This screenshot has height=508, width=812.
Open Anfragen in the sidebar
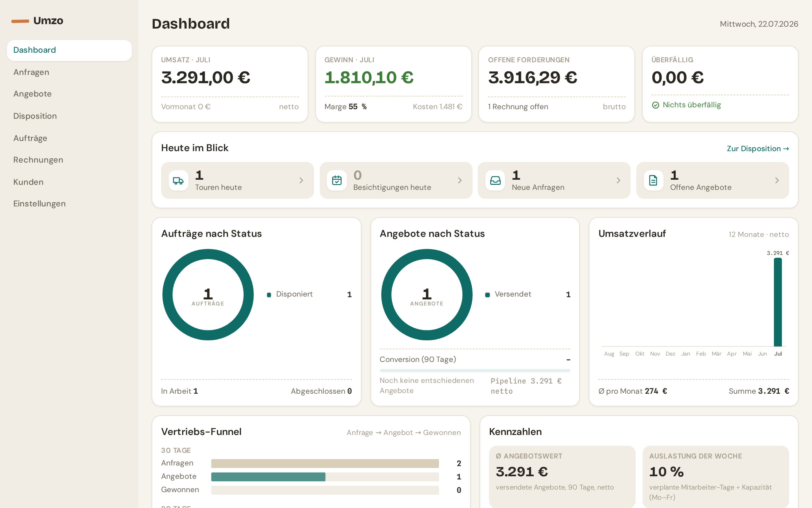69,72
